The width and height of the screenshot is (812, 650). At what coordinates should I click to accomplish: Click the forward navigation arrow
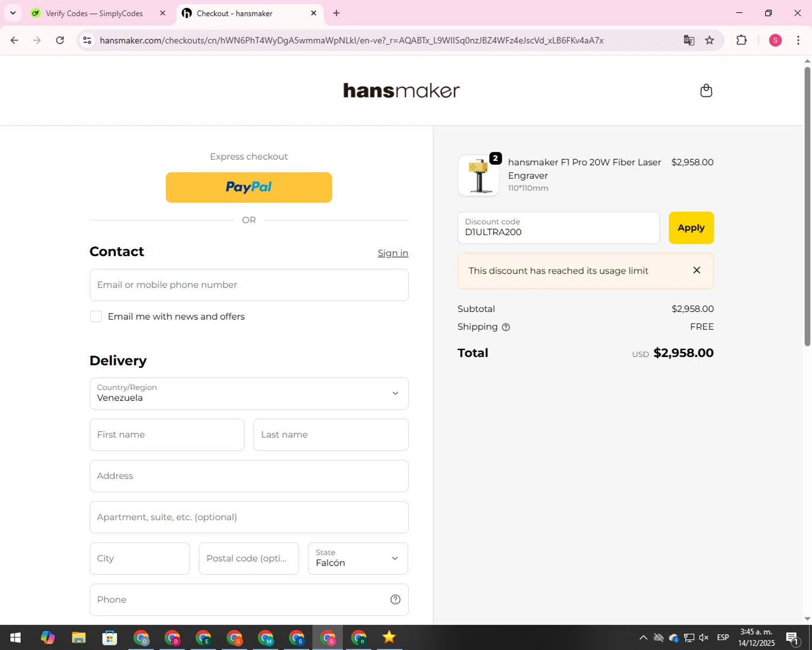coord(37,40)
